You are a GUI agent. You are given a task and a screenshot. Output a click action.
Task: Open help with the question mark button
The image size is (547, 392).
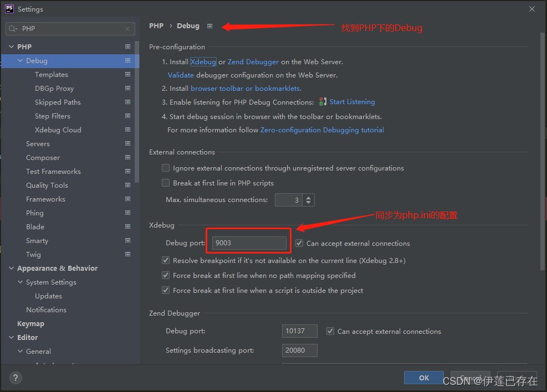[16, 378]
